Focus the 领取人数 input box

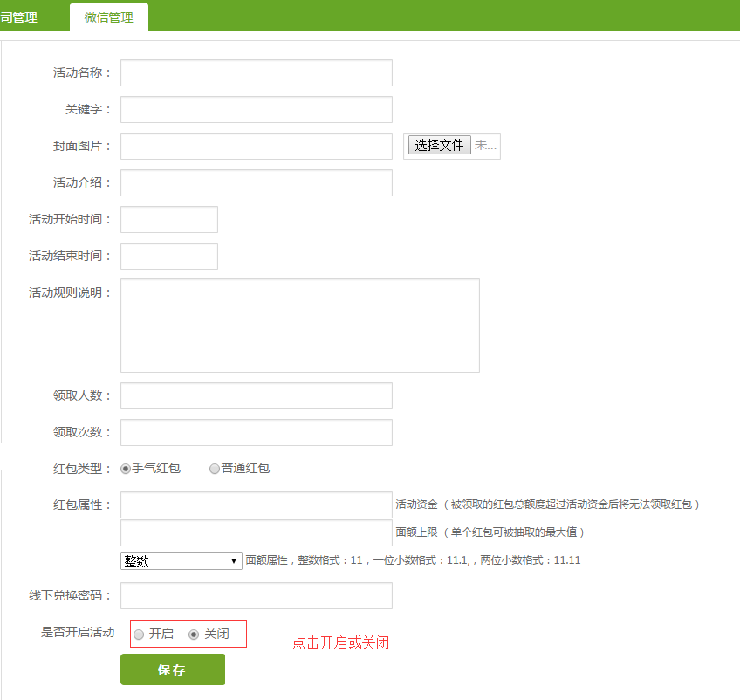[x=256, y=396]
